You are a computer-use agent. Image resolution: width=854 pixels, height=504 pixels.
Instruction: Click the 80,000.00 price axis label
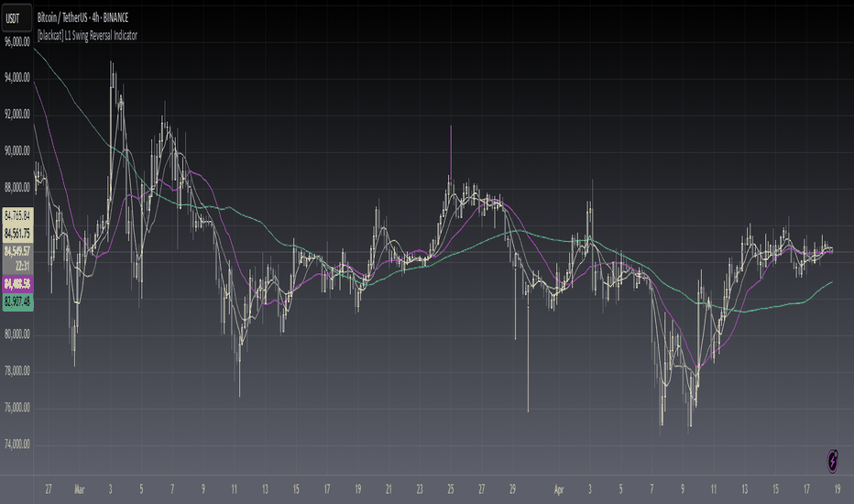click(16, 334)
